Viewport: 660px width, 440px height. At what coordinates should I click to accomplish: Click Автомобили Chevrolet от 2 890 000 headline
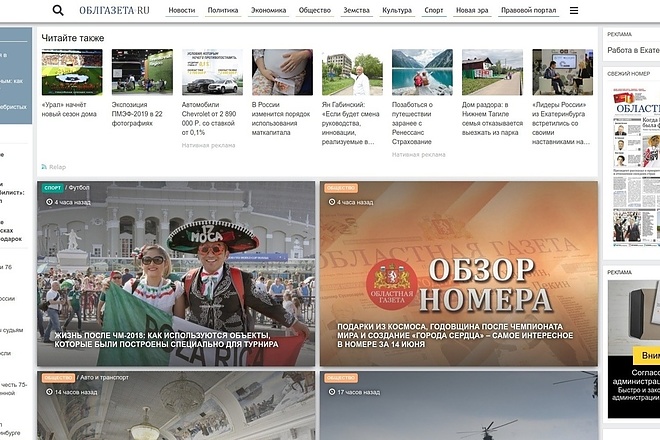209,118
